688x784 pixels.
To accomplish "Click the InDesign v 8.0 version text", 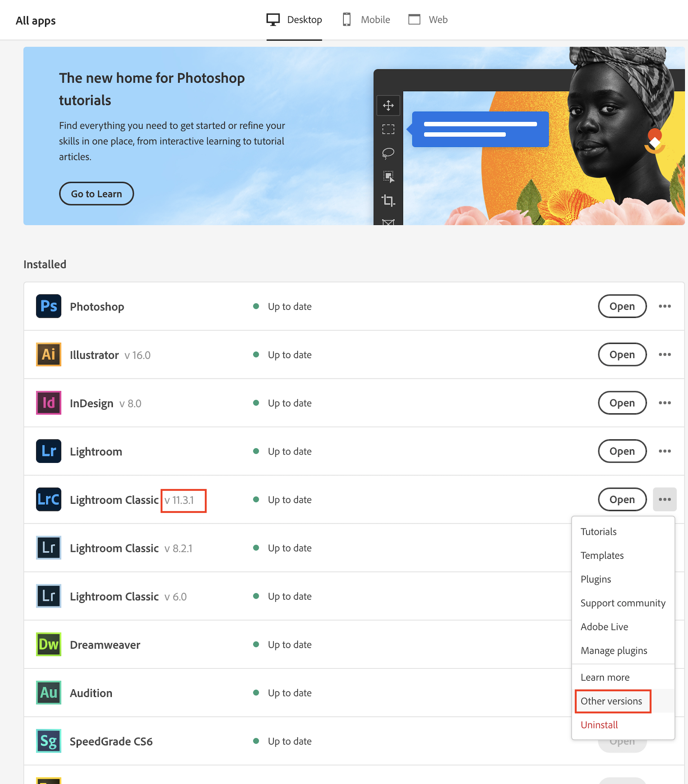I will pos(130,404).
